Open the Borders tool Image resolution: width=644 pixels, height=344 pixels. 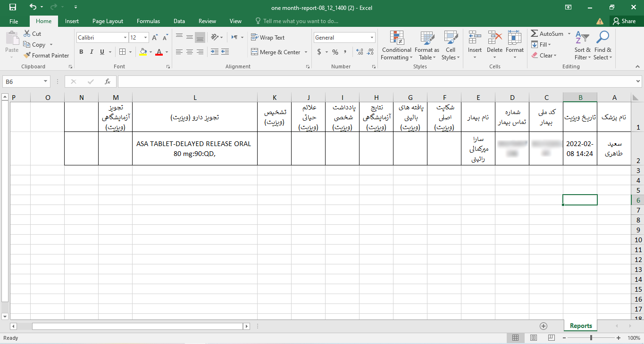(122, 52)
